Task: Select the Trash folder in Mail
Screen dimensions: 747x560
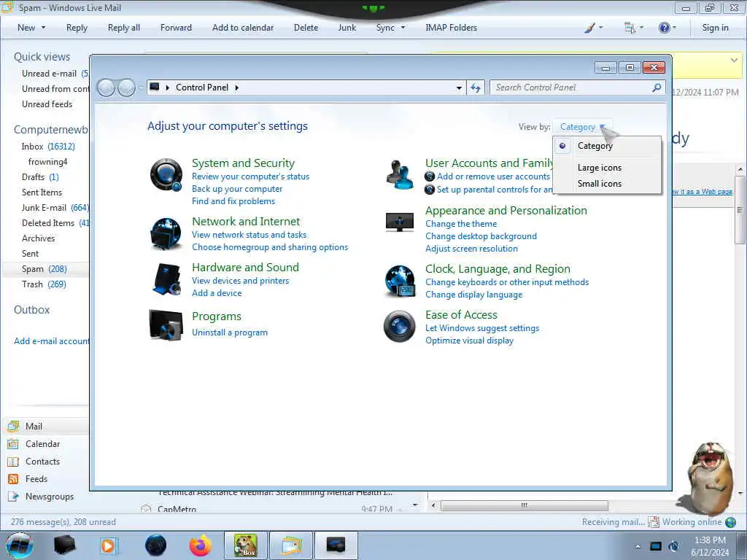Action: [x=44, y=284]
